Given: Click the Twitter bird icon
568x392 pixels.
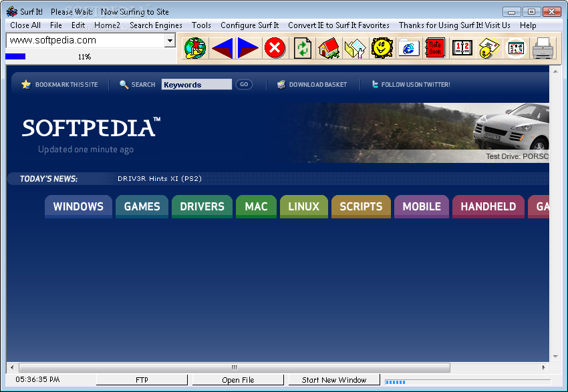Looking at the screenshot, I should pyautogui.click(x=375, y=84).
